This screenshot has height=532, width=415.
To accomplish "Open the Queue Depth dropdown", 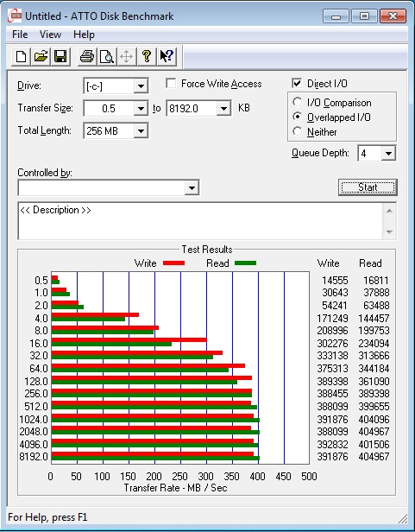I will coord(388,154).
